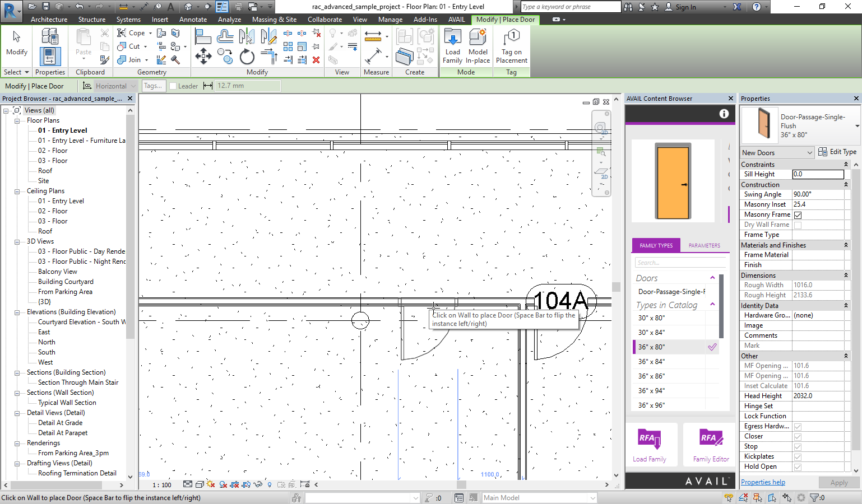This screenshot has width=862, height=504.
Task: Switch to the Parameters tab in AVAIL browser
Action: (704, 245)
